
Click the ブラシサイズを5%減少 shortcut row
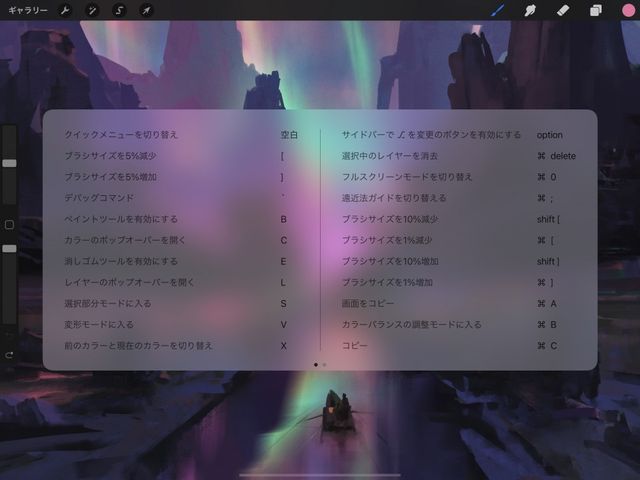(182, 156)
